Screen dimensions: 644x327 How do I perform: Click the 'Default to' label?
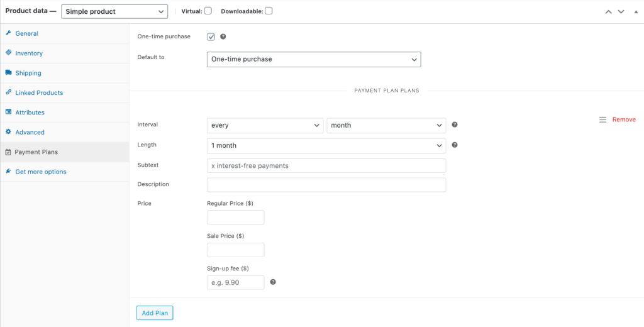(x=151, y=57)
